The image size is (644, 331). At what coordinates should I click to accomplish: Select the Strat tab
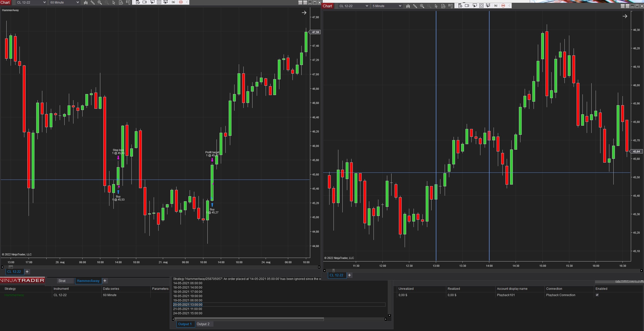click(x=62, y=281)
